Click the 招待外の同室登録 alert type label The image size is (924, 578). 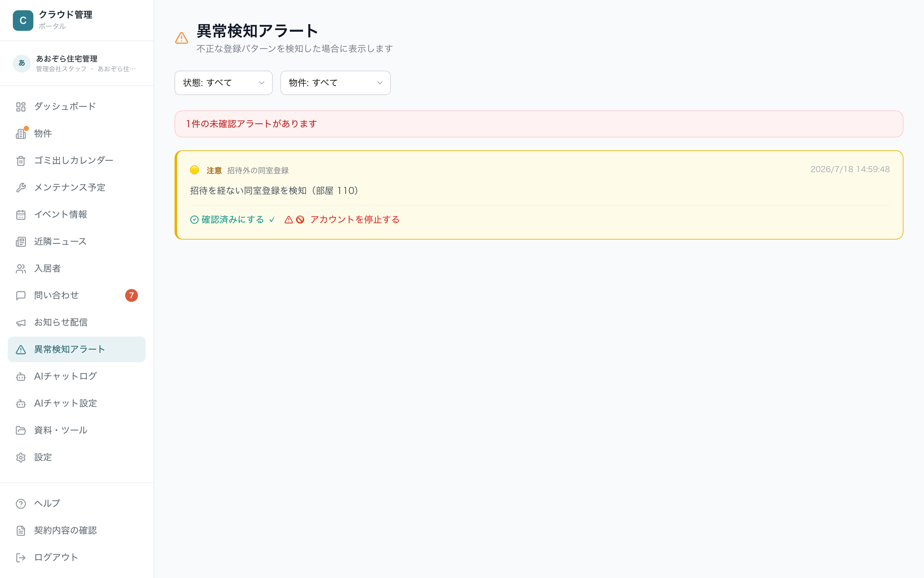point(258,171)
